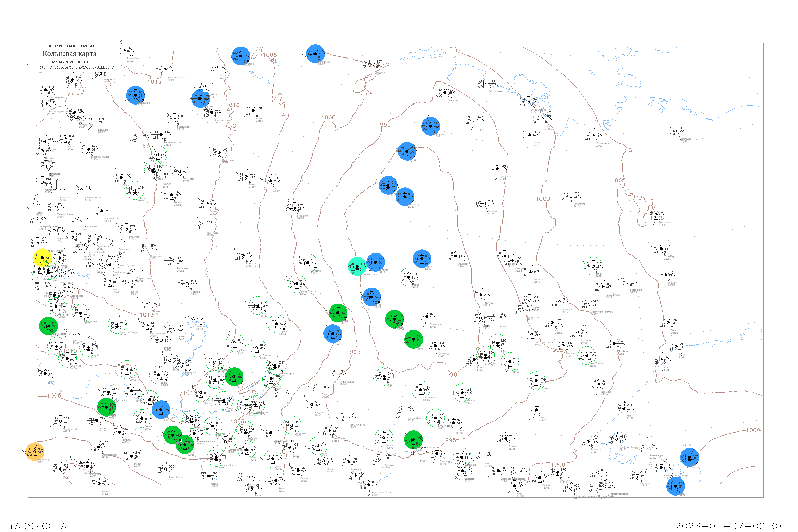Click the orange station marker near Bayanbulag
The width and height of the screenshot is (798, 532).
pos(35,452)
